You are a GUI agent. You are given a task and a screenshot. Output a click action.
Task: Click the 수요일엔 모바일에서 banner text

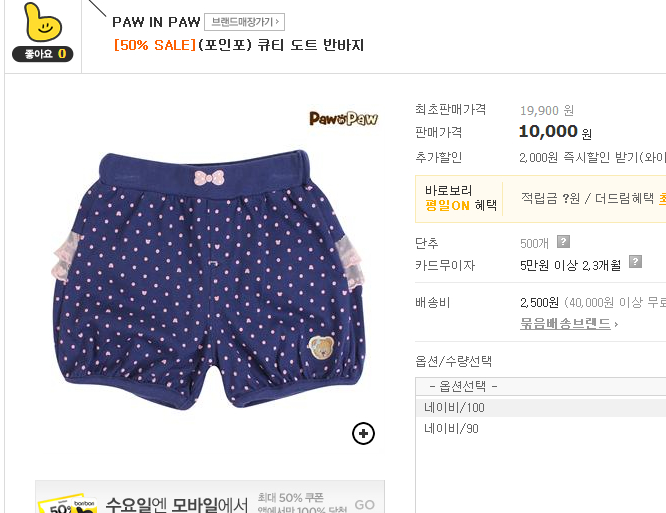(176, 505)
